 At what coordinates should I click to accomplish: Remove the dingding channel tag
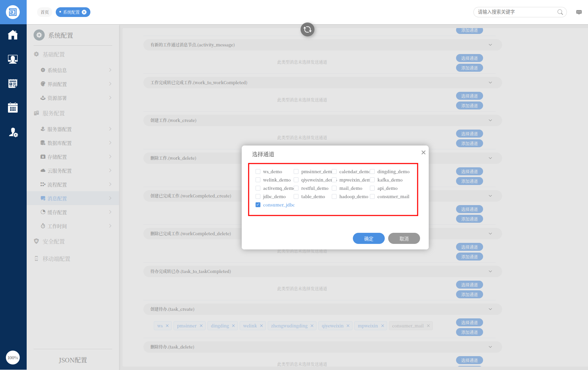(233, 326)
